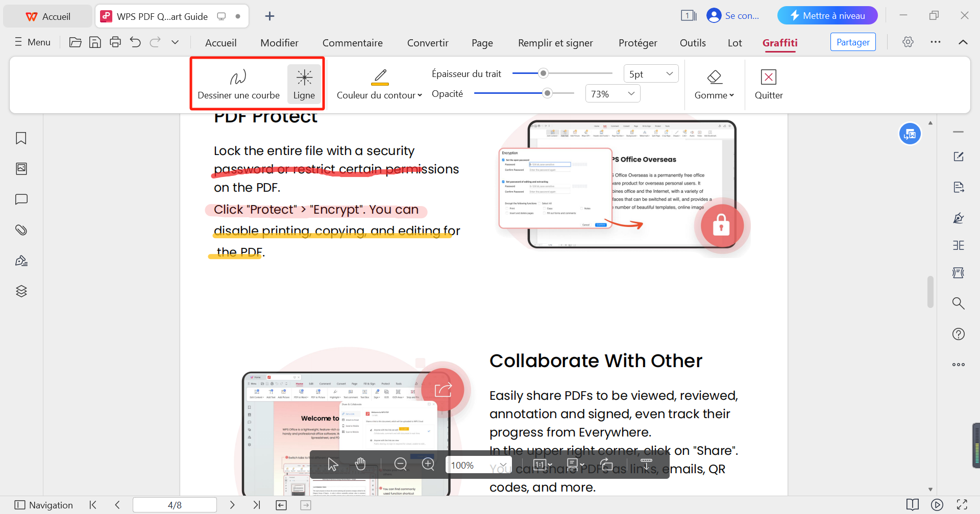Click the vertical scrollbar thumb

930,292
